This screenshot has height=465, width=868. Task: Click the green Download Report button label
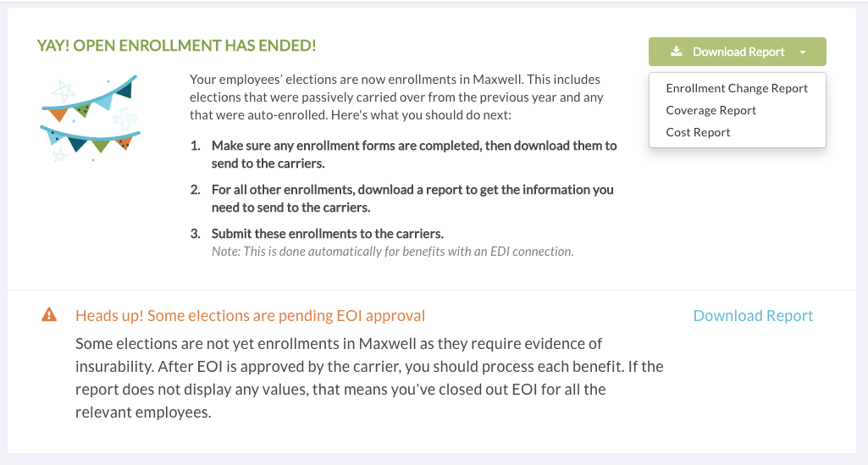pos(738,52)
